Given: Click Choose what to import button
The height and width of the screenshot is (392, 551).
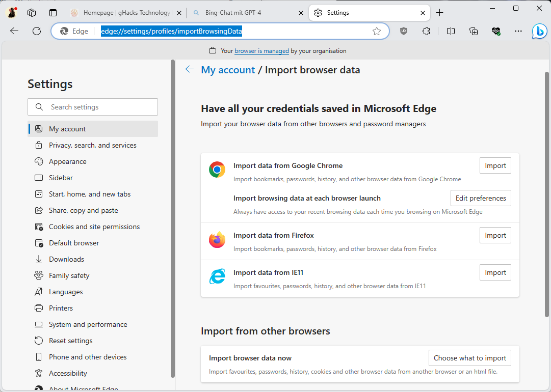Looking at the screenshot, I should pos(470,358).
